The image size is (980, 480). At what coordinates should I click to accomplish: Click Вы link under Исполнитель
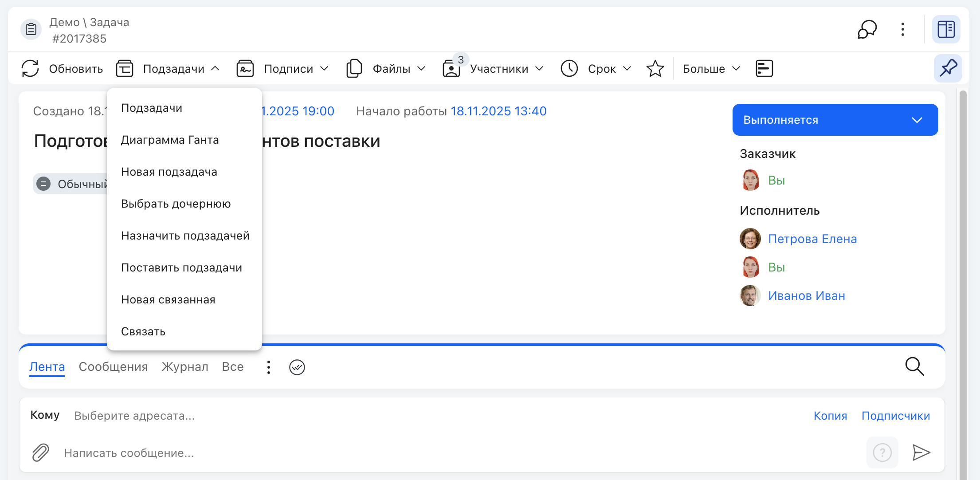click(x=776, y=267)
